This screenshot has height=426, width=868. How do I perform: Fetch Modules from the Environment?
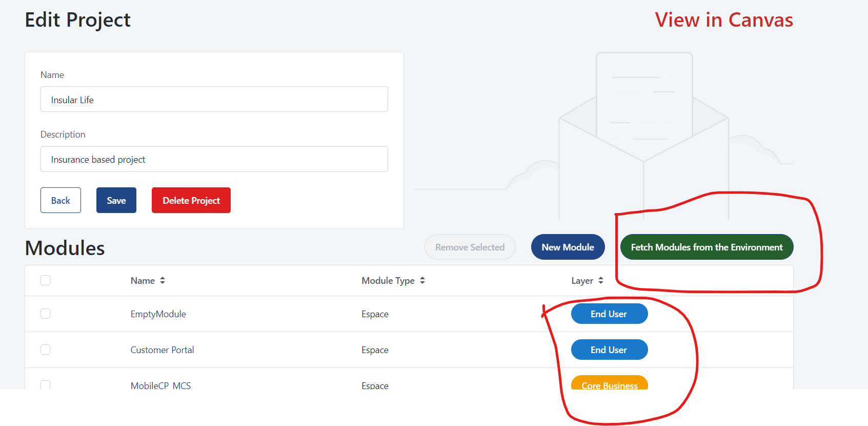point(706,247)
